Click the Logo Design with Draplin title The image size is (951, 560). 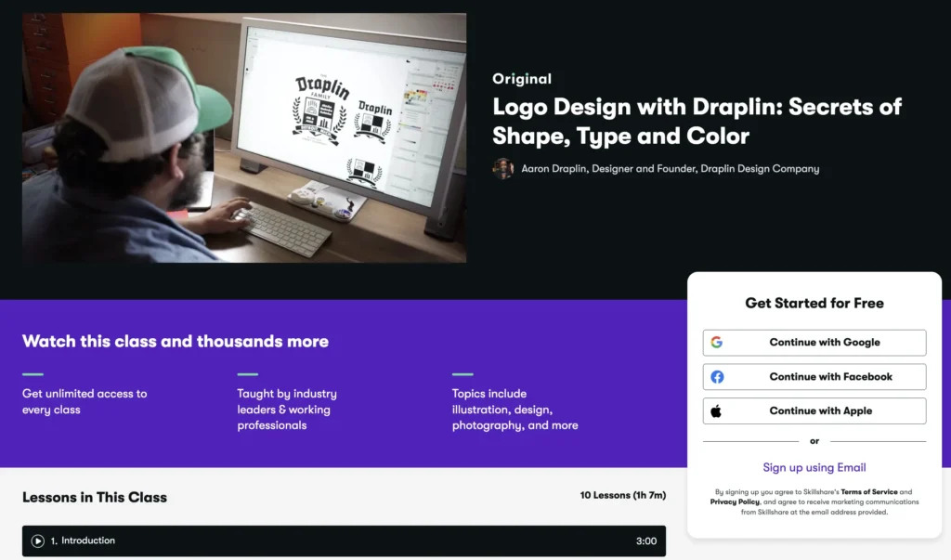click(697, 121)
